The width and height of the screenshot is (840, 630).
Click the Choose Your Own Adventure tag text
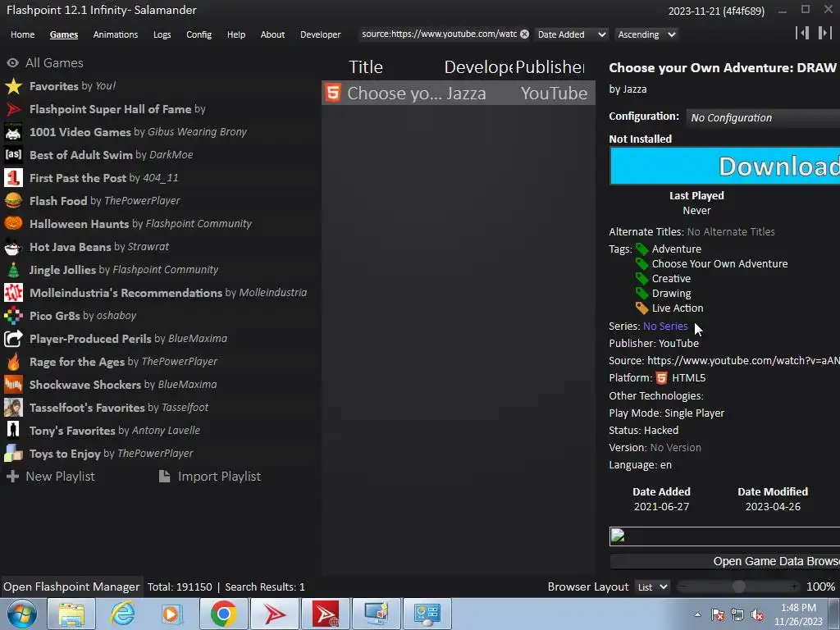point(719,264)
